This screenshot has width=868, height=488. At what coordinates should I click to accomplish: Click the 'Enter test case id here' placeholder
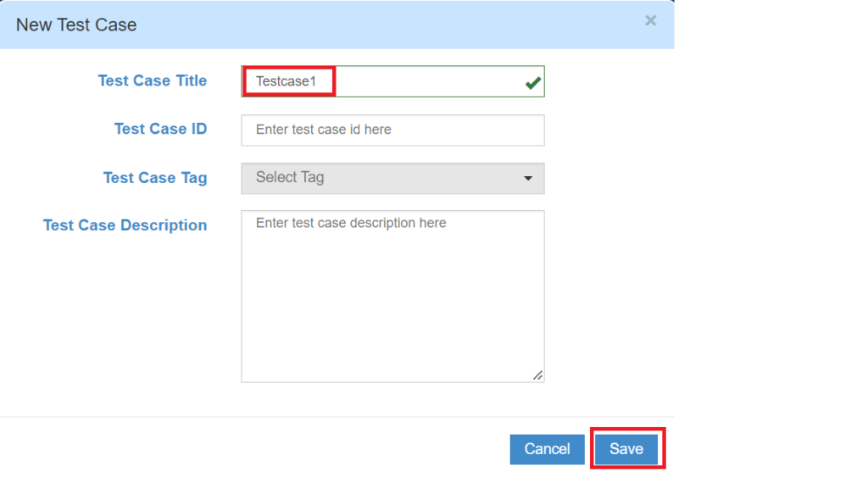[x=323, y=130]
